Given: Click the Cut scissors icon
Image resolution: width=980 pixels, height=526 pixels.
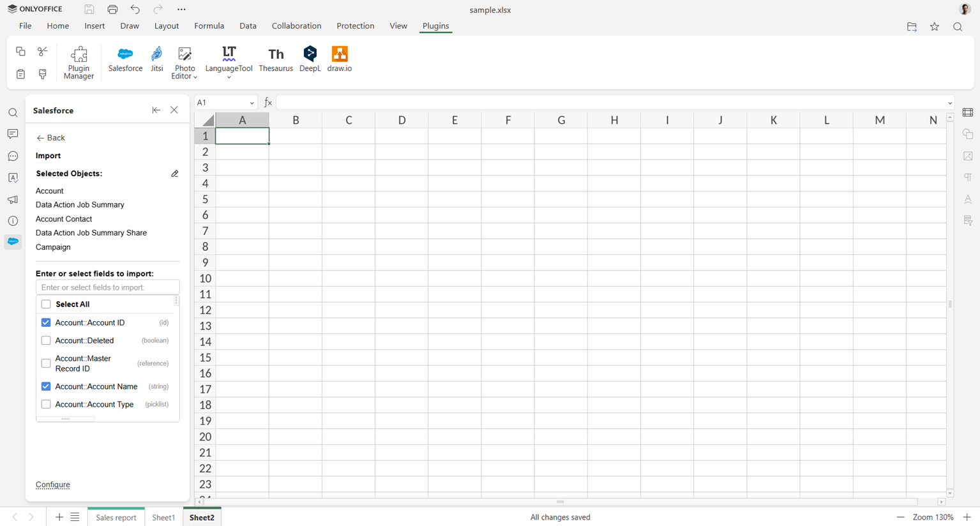Looking at the screenshot, I should pyautogui.click(x=43, y=51).
